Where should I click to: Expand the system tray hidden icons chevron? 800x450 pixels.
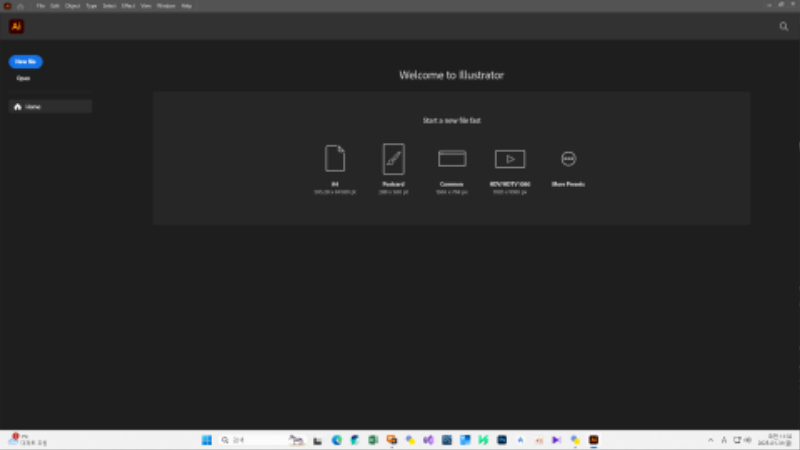pyautogui.click(x=711, y=440)
